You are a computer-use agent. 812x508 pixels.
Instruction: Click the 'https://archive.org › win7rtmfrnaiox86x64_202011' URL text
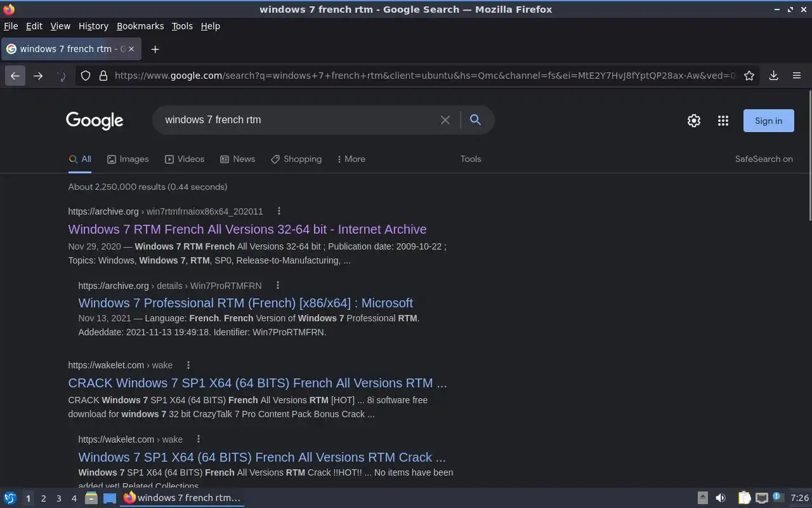click(166, 211)
